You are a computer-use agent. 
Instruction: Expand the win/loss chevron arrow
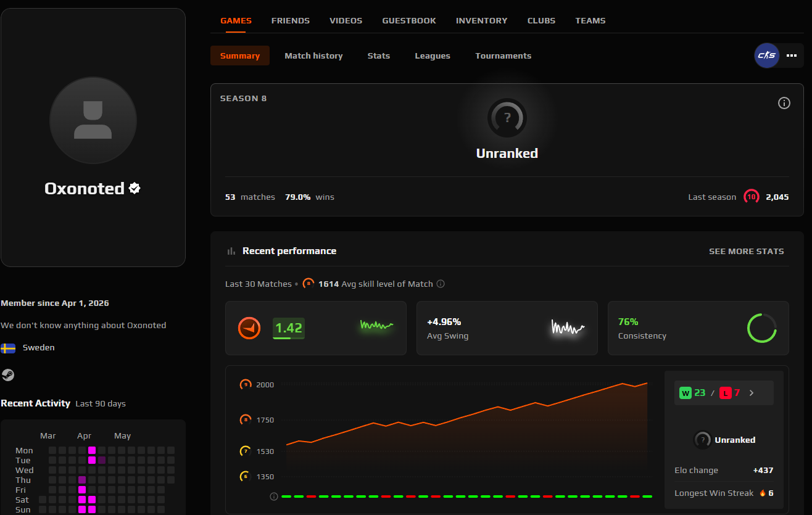pos(751,393)
